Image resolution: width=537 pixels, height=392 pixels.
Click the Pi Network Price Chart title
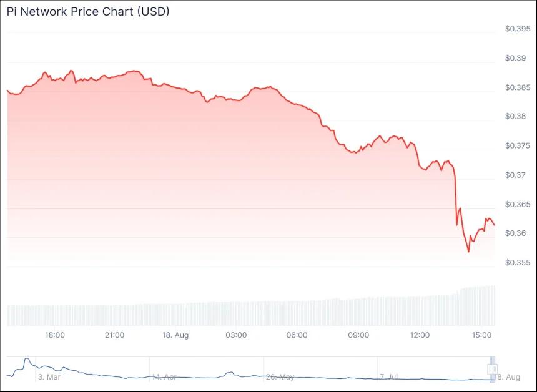[x=88, y=12]
